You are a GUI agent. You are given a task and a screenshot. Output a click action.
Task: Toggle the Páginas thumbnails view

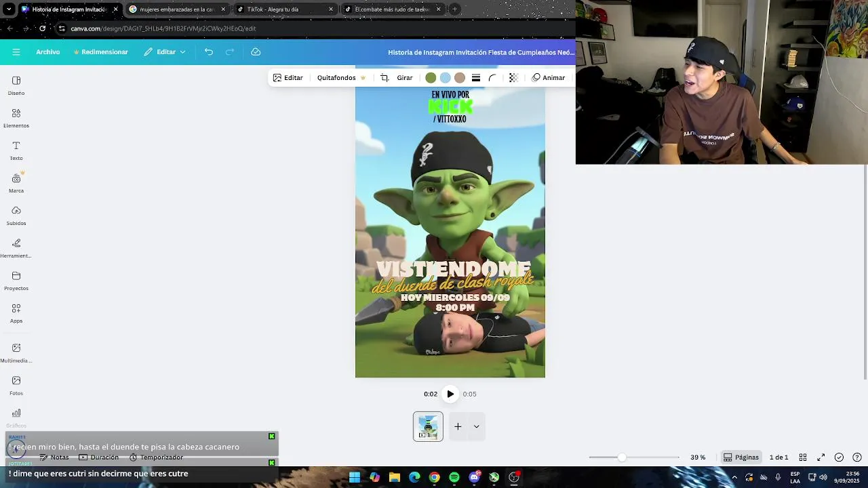tap(741, 457)
